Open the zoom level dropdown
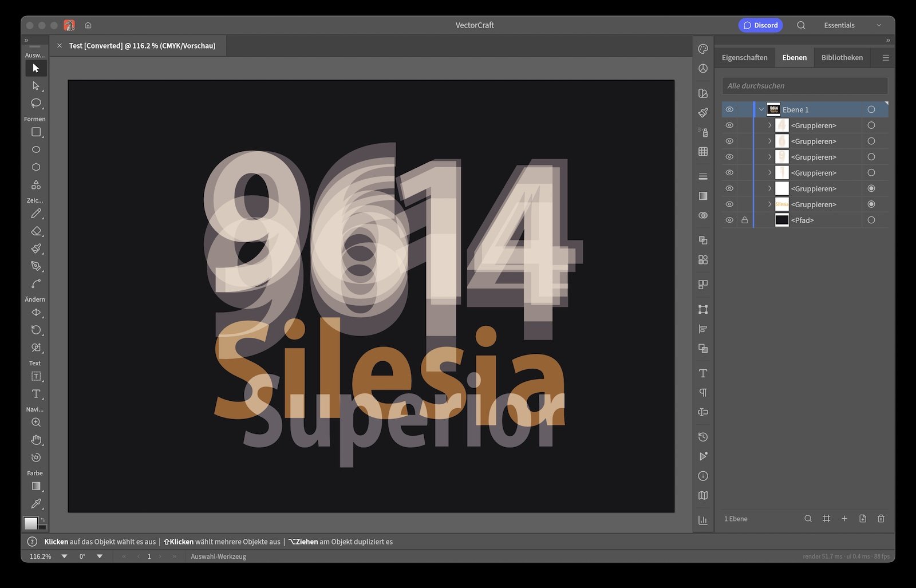Image resolution: width=916 pixels, height=588 pixels. (65, 557)
